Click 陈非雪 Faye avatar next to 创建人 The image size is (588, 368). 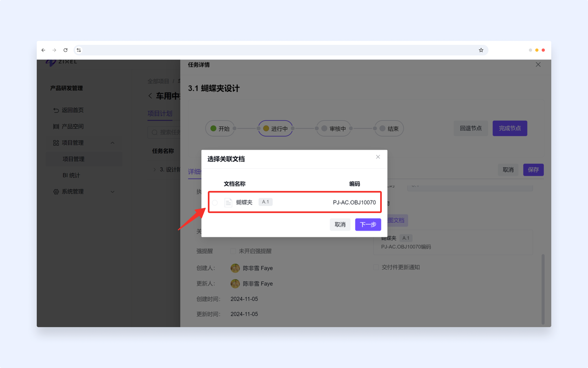pos(235,268)
